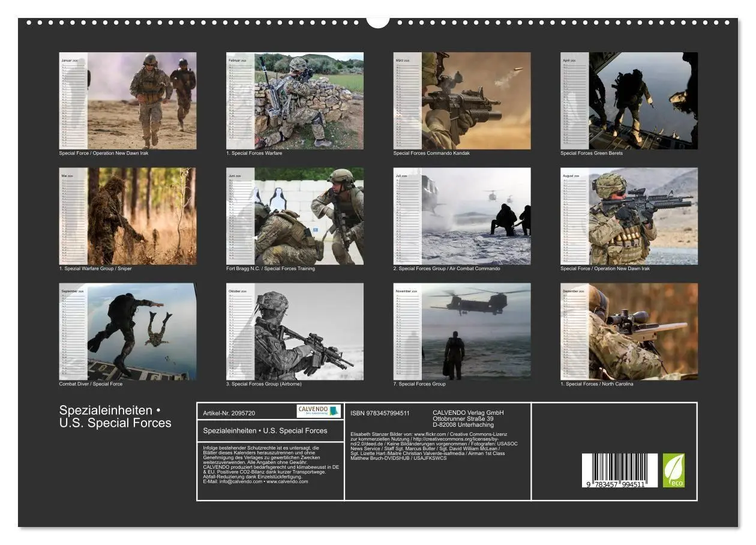Select the June Fort Bragg training photo

coord(295,216)
